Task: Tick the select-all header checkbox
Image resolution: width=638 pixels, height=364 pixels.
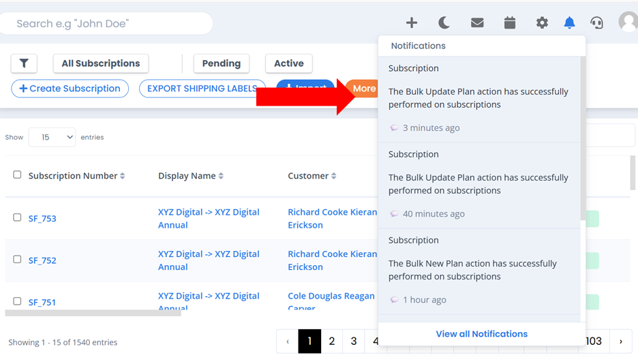Action: pyautogui.click(x=17, y=175)
